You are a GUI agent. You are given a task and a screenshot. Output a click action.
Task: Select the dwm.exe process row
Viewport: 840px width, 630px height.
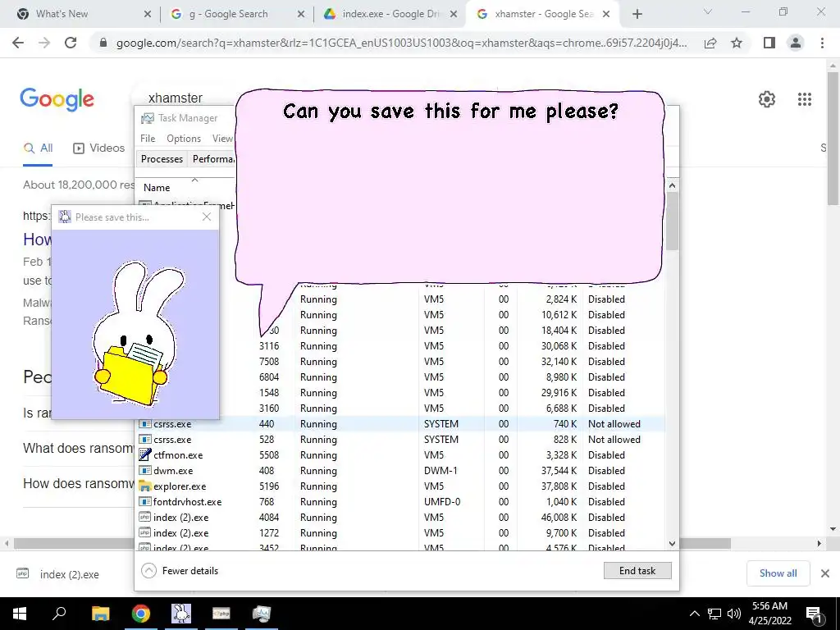pyautogui.click(x=400, y=470)
